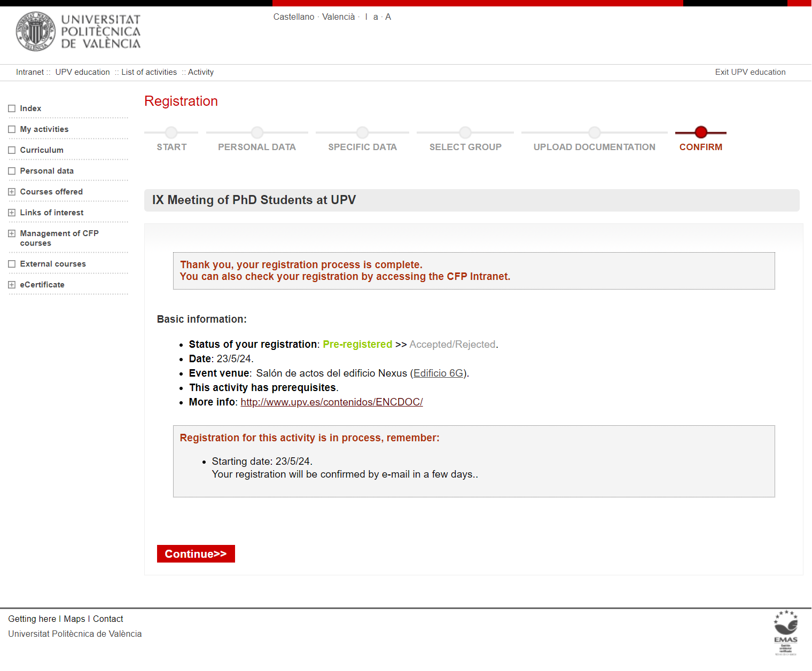Click the square icon beside Index

coord(12,108)
